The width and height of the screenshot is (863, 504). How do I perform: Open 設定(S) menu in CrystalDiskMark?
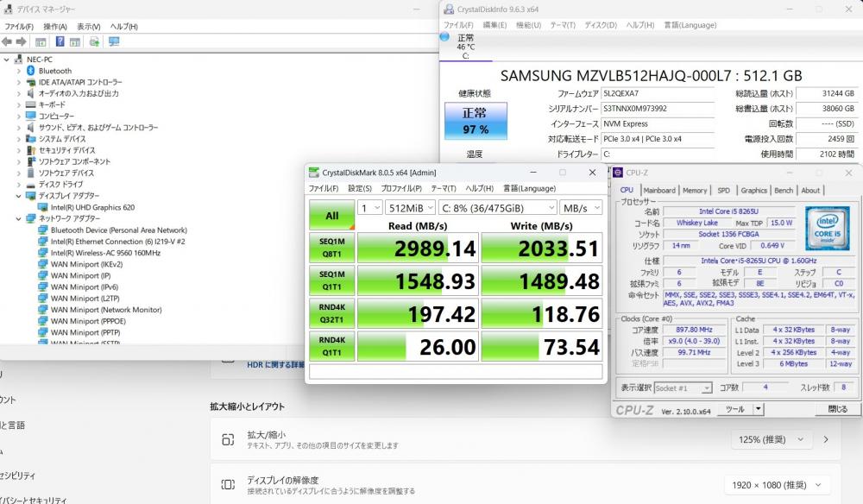point(359,188)
